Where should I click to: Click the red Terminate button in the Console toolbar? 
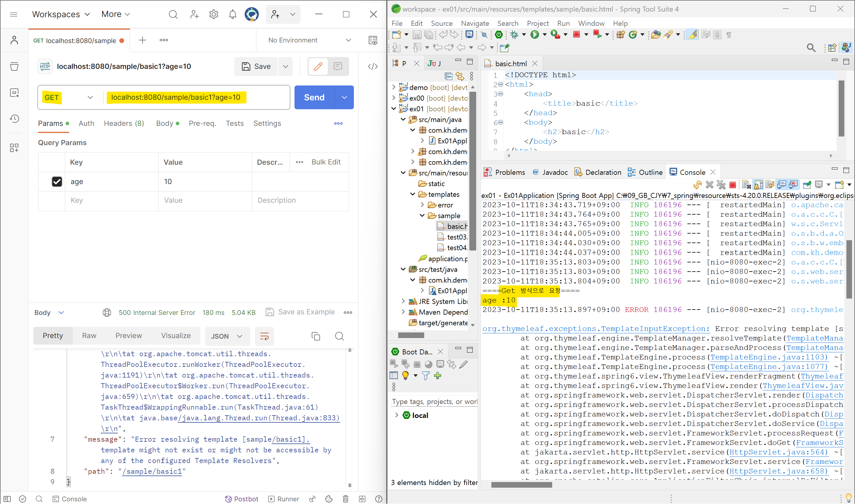point(733,185)
